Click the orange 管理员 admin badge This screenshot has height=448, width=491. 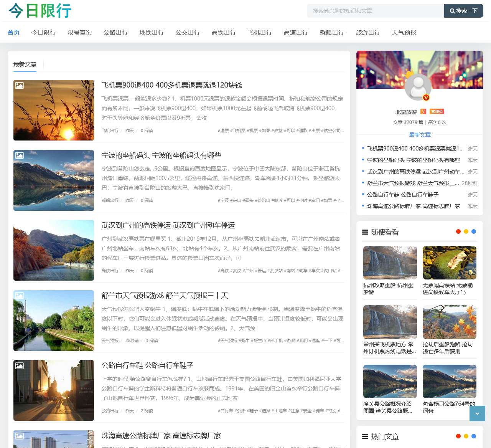437,111
